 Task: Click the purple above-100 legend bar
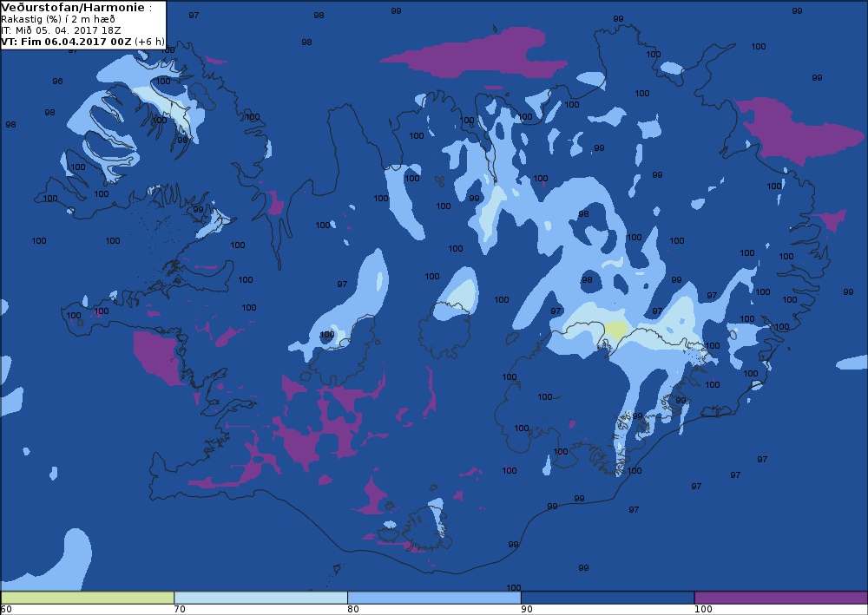pyautogui.click(x=781, y=598)
